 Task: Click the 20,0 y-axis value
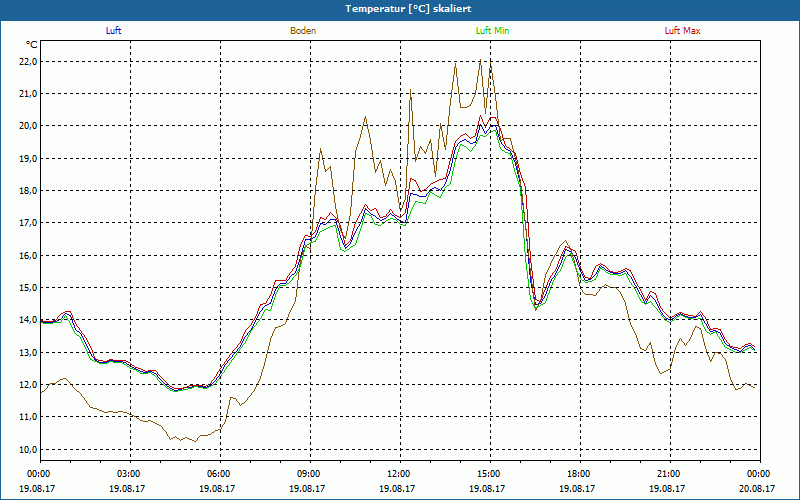click(28, 126)
